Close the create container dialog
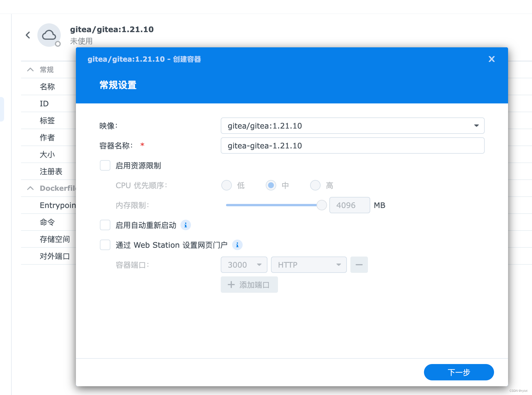Image resolution: width=532 pixels, height=395 pixels. click(492, 59)
